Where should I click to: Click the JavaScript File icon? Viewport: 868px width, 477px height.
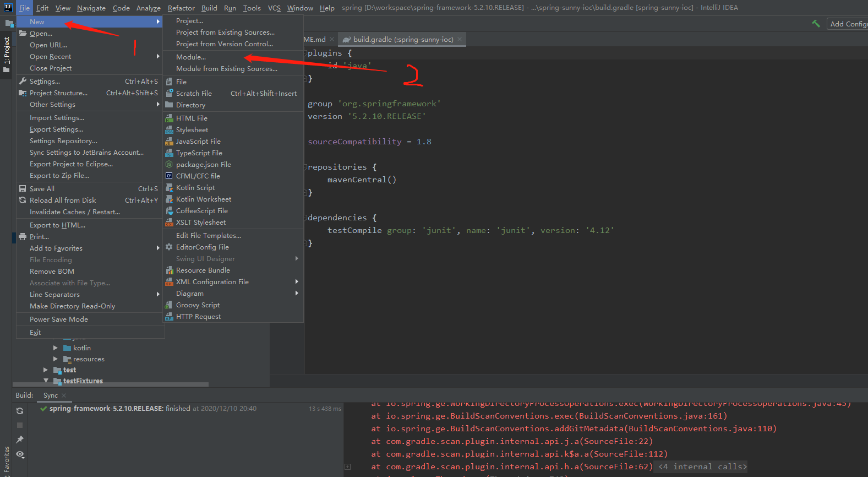[x=169, y=142]
